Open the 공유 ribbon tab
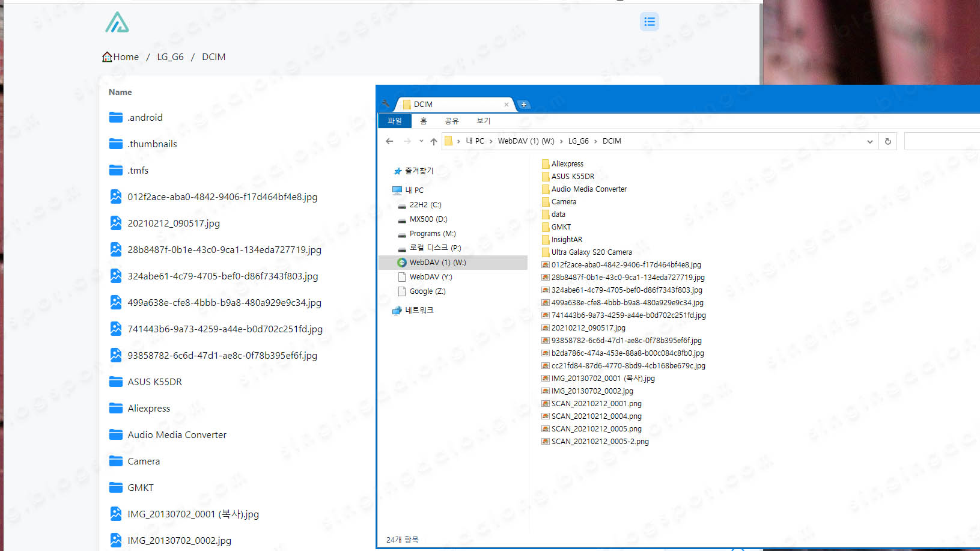Image resolution: width=980 pixels, height=551 pixels. (452, 121)
